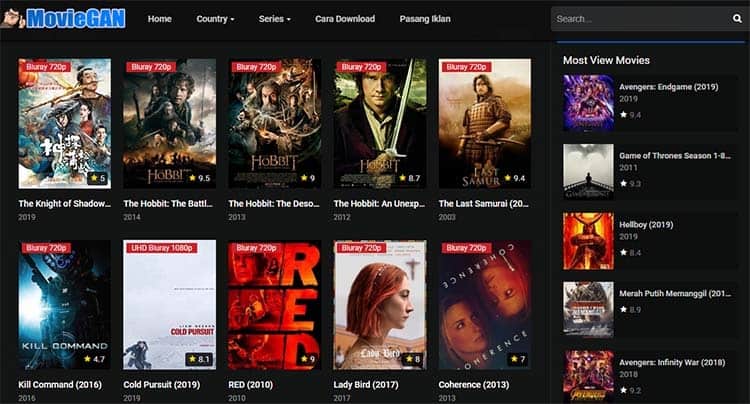The height and width of the screenshot is (404, 750).
Task: Click the 9.3 star under Game of Thrones
Action: point(630,184)
